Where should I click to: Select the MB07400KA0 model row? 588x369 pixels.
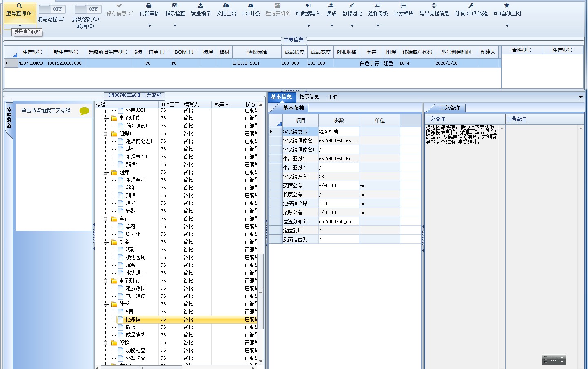253,63
